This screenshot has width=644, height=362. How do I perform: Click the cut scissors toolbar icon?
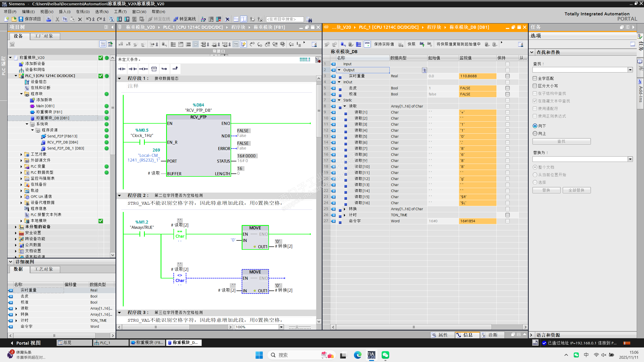pyautogui.click(x=57, y=19)
